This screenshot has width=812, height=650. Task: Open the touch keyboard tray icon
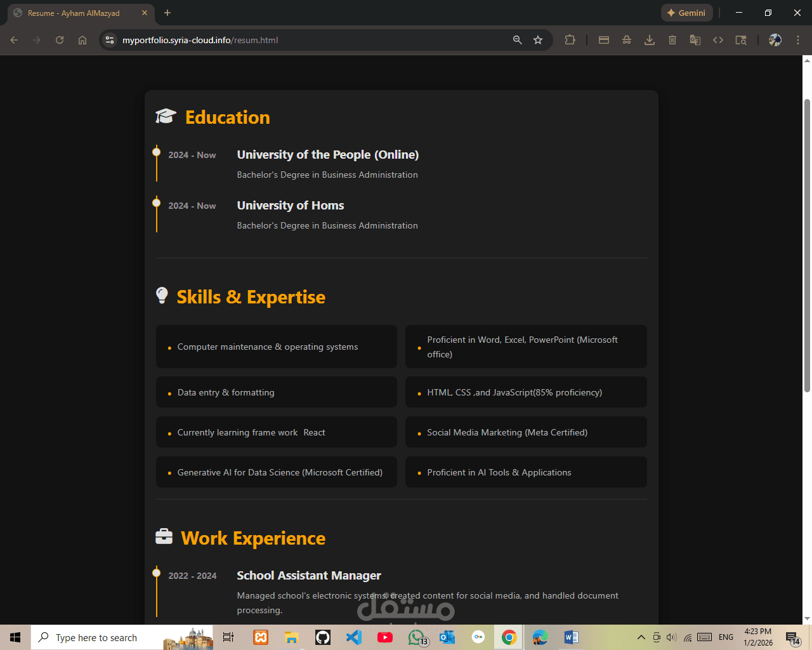coord(704,637)
